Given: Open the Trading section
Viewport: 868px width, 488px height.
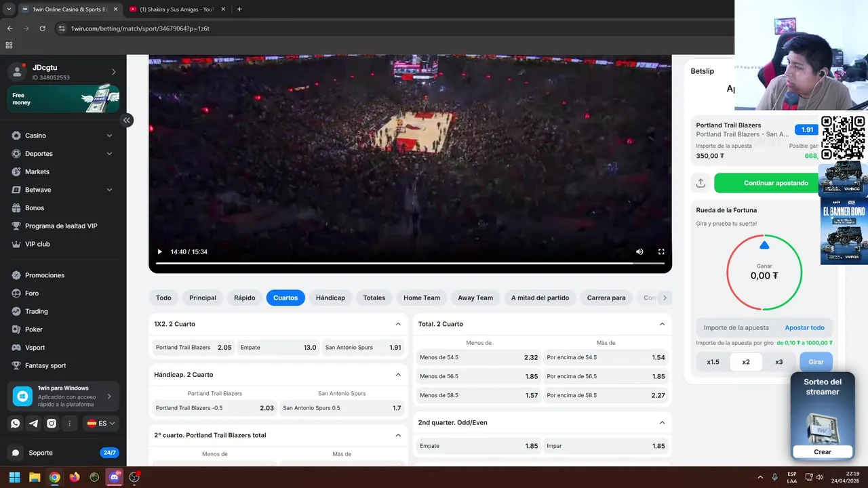Looking at the screenshot, I should pos(37,311).
